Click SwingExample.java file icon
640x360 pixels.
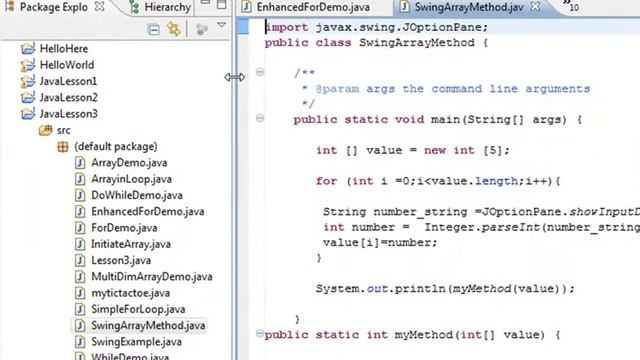click(x=80, y=342)
